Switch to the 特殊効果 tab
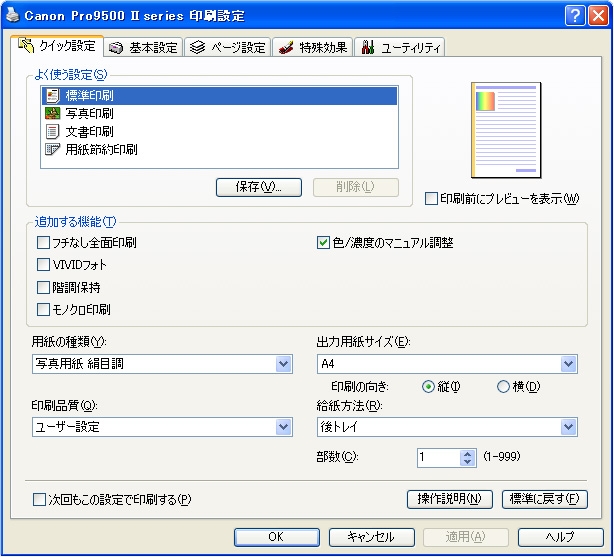This screenshot has height=557, width=614. [x=312, y=47]
